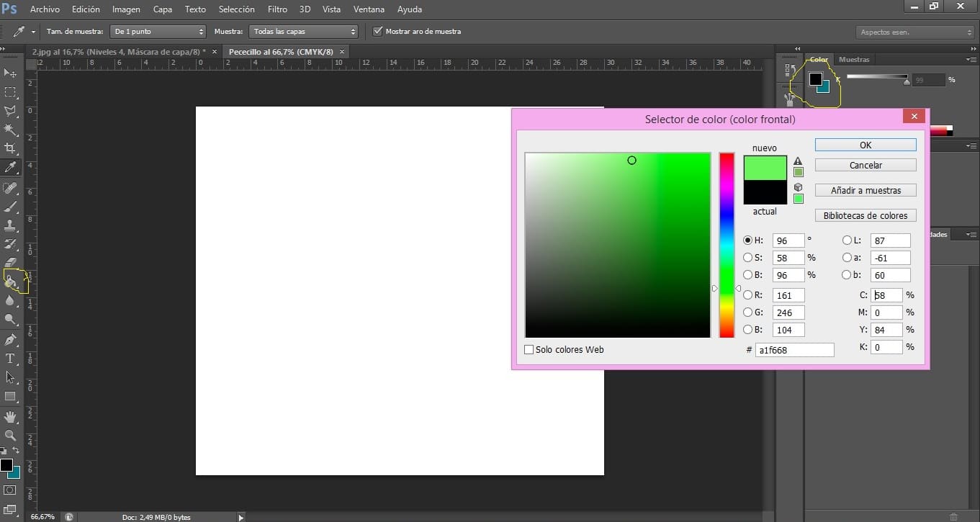Open the Aspectos esen. workspace dropdown
The width and height of the screenshot is (980, 522).
(x=915, y=32)
